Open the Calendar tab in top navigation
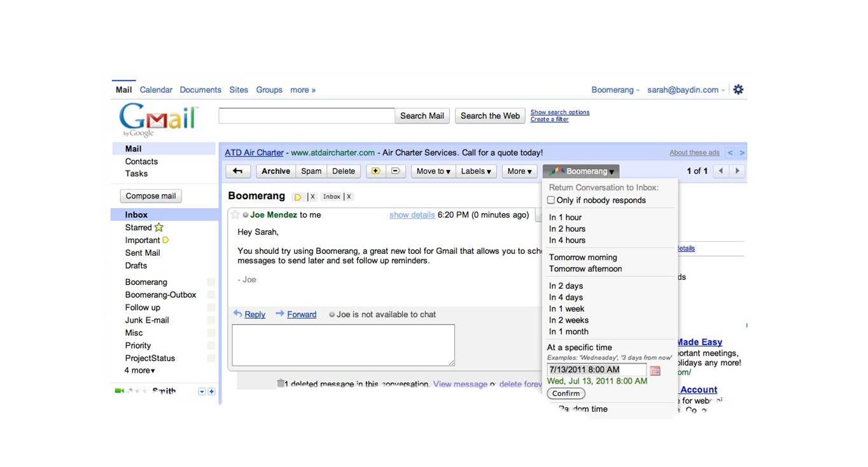This screenshot has height=467, width=868. pyautogui.click(x=156, y=90)
